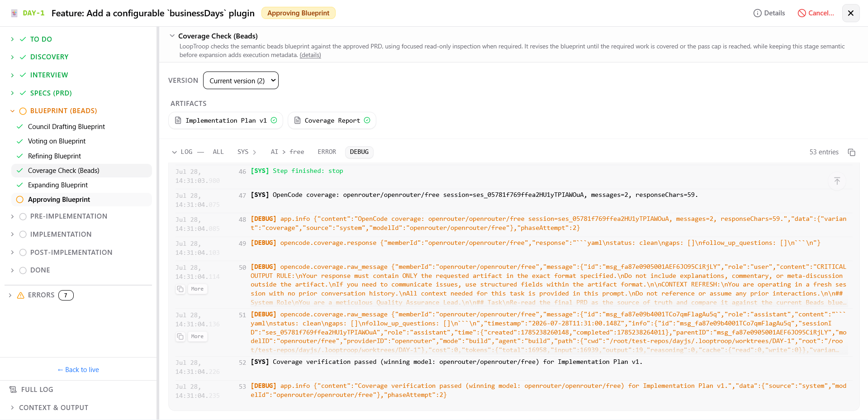The height and width of the screenshot is (420, 868).
Task: Open the Coverage Report artifact
Action: click(x=332, y=120)
